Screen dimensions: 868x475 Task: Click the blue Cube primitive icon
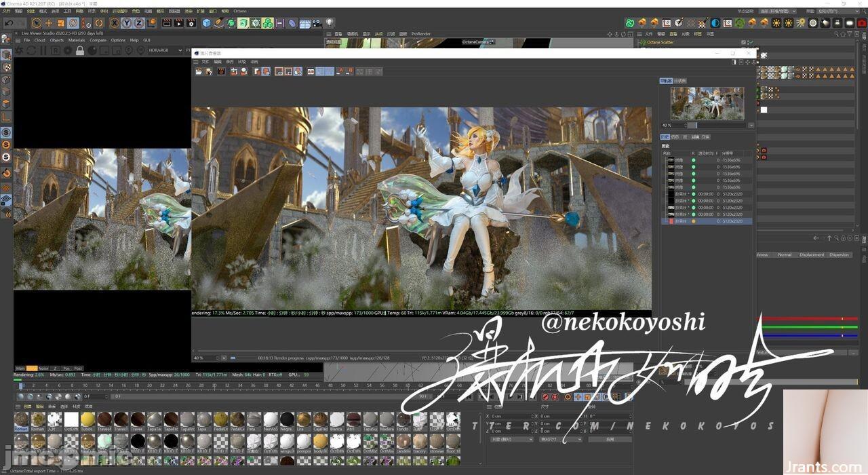tap(207, 23)
